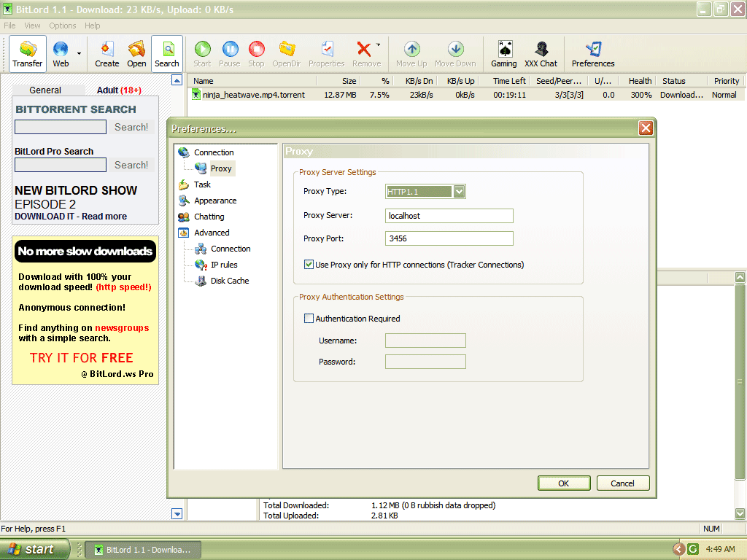747x560 pixels.
Task: Expand hidden system tray icons arrow
Action: 678,549
